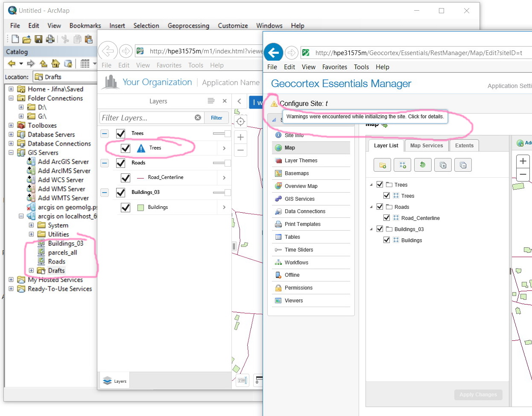Adjust the Roads group opacity slider
Screen dimensions: 532x416
(x=222, y=163)
